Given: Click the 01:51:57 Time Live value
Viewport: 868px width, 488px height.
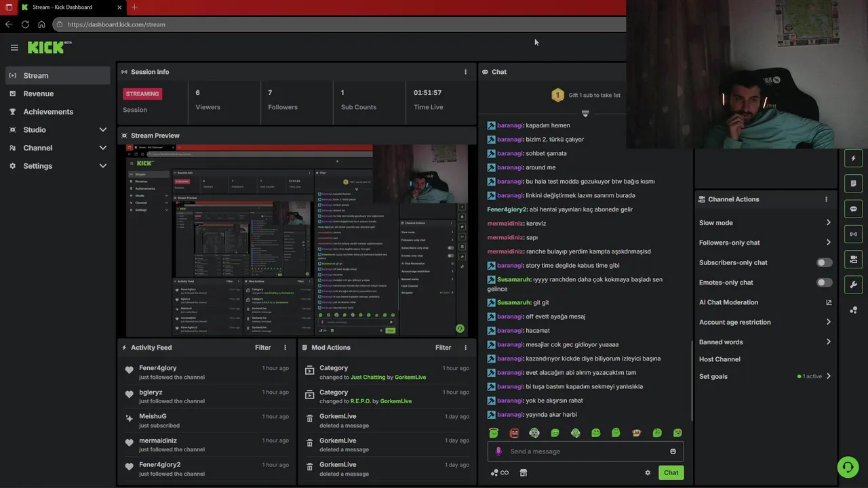Looking at the screenshot, I should 428,93.
